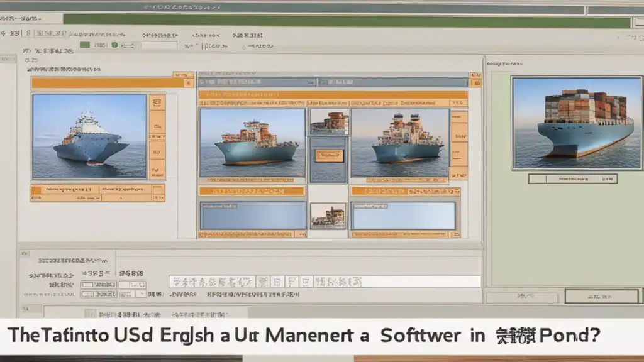Select the first orange tab above the cargo ship image
The width and height of the screenshot is (644, 362).
252,103
